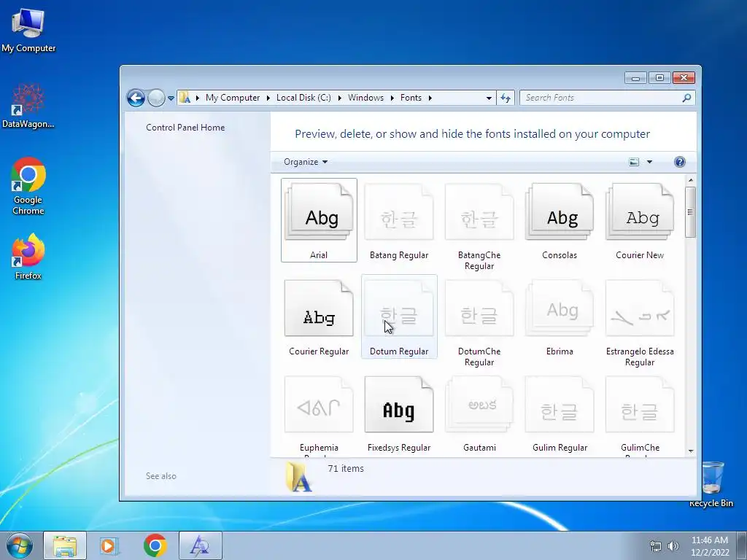This screenshot has width=747, height=560.
Task: Open My Computer desktop icon
Action: pyautogui.click(x=28, y=31)
